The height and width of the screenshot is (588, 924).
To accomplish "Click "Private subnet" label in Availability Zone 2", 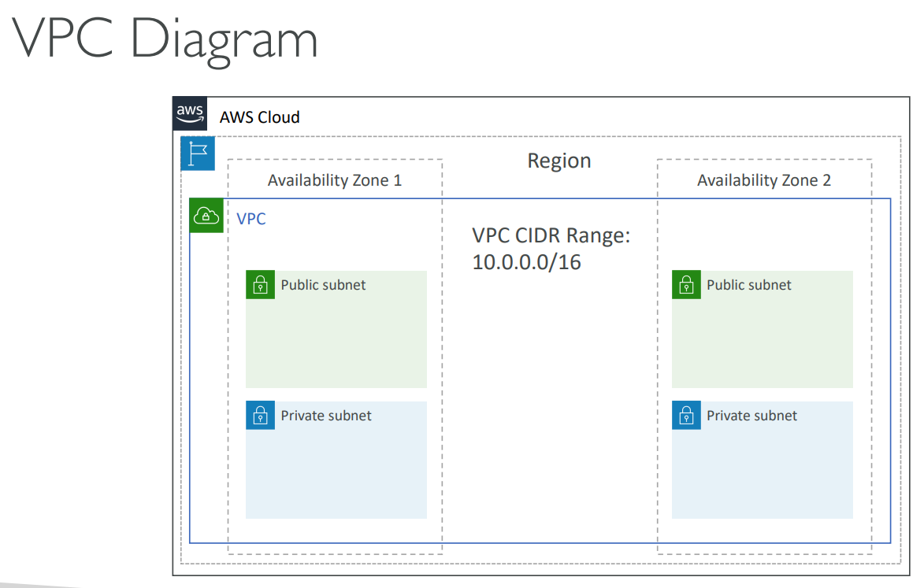I will click(751, 416).
